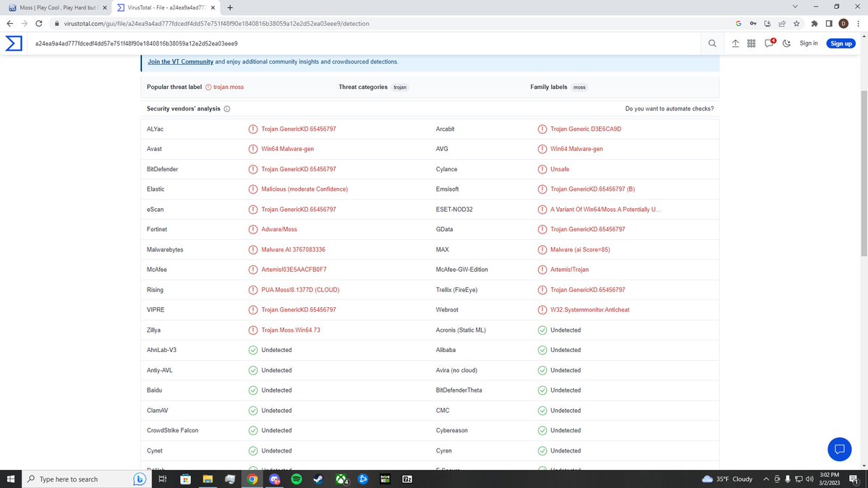
Task: Click info icon next to Security vendors' analysis
Action: [x=227, y=109]
